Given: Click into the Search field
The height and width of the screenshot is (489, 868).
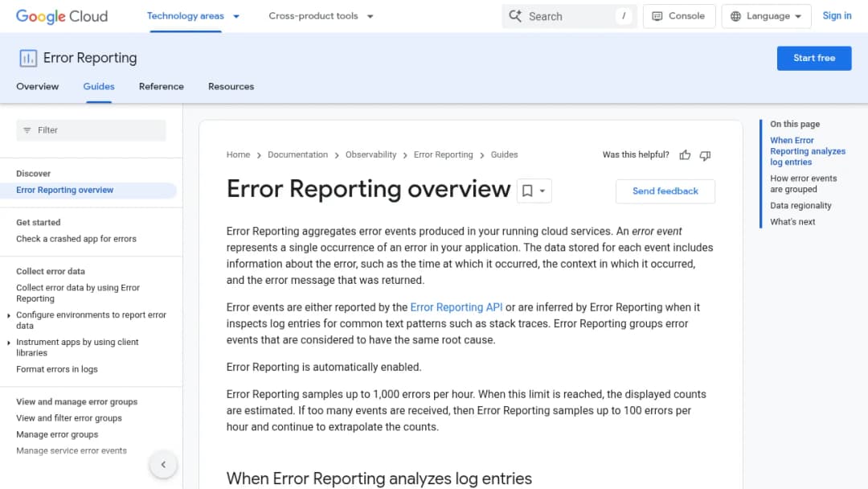Looking at the screenshot, I should [x=569, y=16].
